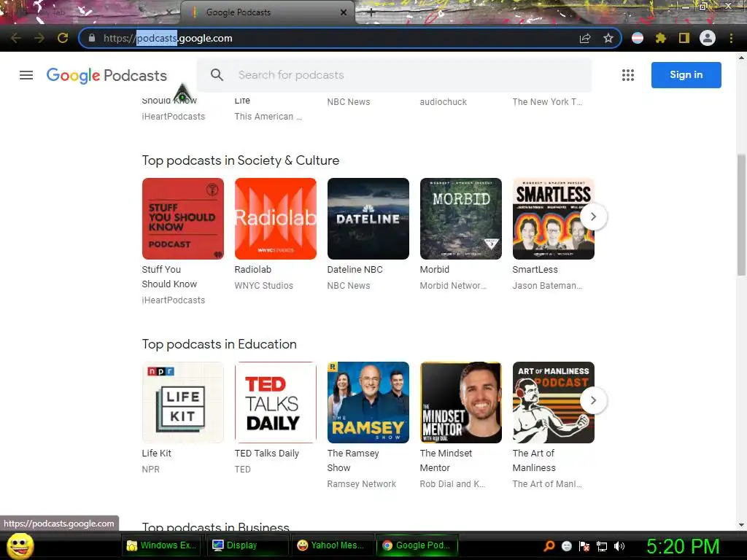Image resolution: width=747 pixels, height=560 pixels.
Task: Open The Ramsey Show cover
Action: point(368,402)
